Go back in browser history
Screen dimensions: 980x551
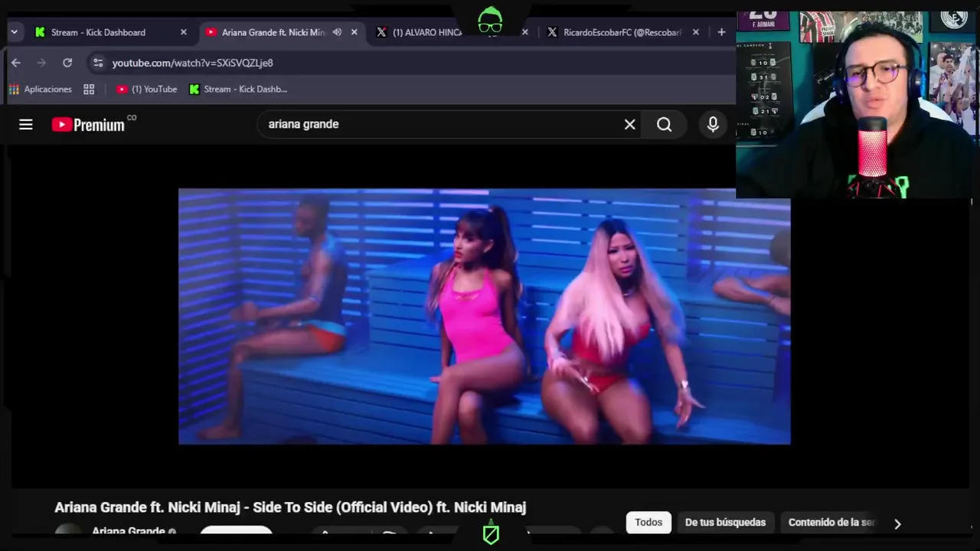pyautogui.click(x=16, y=63)
